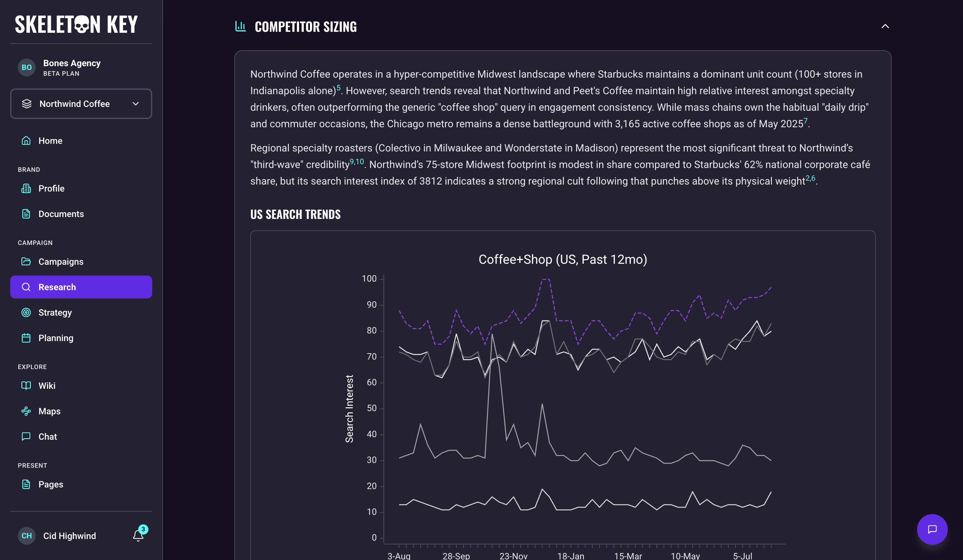963x560 pixels.
Task: Click the 15-Mar x-axis label
Action: tap(628, 556)
